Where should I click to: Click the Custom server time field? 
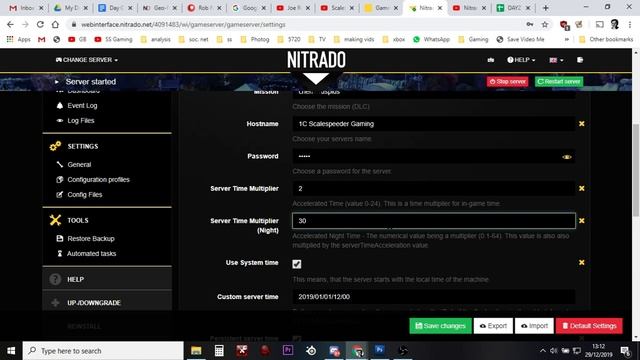point(433,297)
